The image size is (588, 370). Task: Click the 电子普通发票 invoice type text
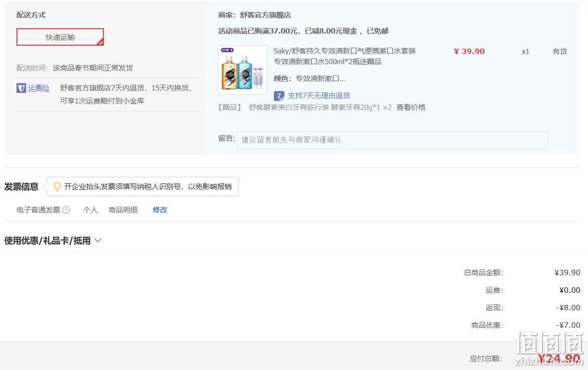(x=38, y=210)
